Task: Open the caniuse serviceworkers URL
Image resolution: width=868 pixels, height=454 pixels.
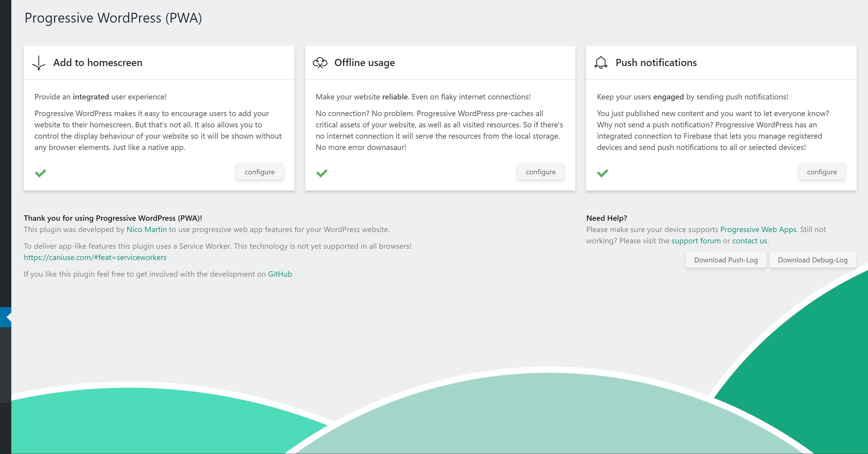Action: [95, 258]
